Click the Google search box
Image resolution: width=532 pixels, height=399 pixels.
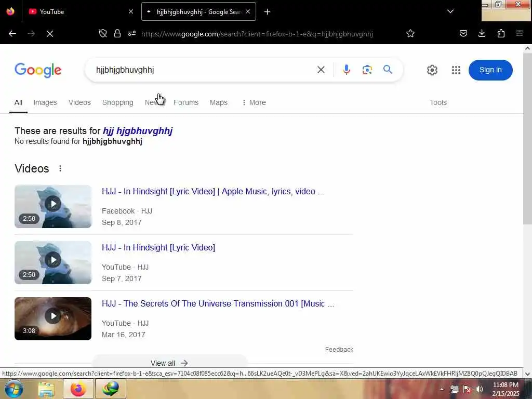point(204,70)
